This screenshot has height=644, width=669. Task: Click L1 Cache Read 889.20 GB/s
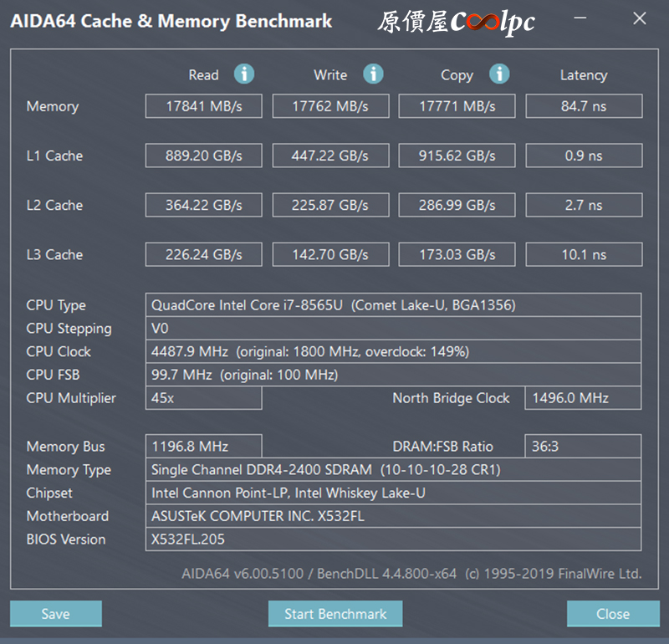[203, 156]
